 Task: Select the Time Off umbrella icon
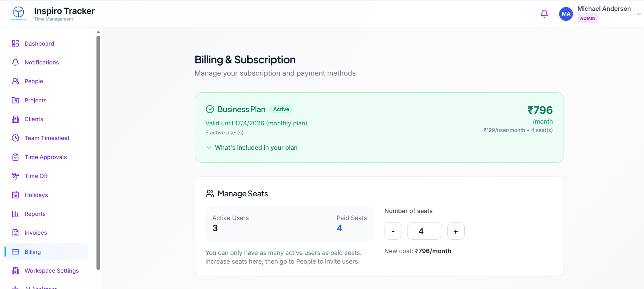tap(15, 176)
